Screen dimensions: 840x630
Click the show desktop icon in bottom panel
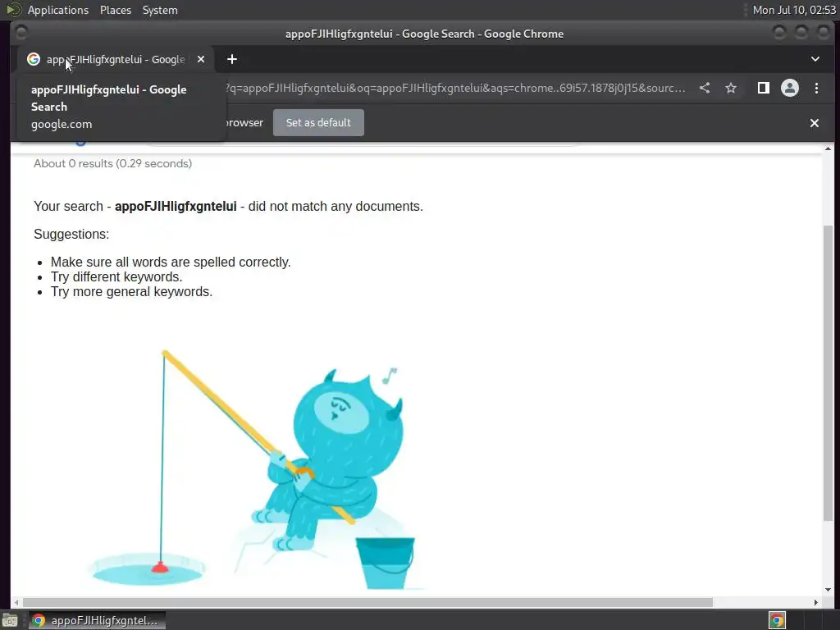(10, 620)
